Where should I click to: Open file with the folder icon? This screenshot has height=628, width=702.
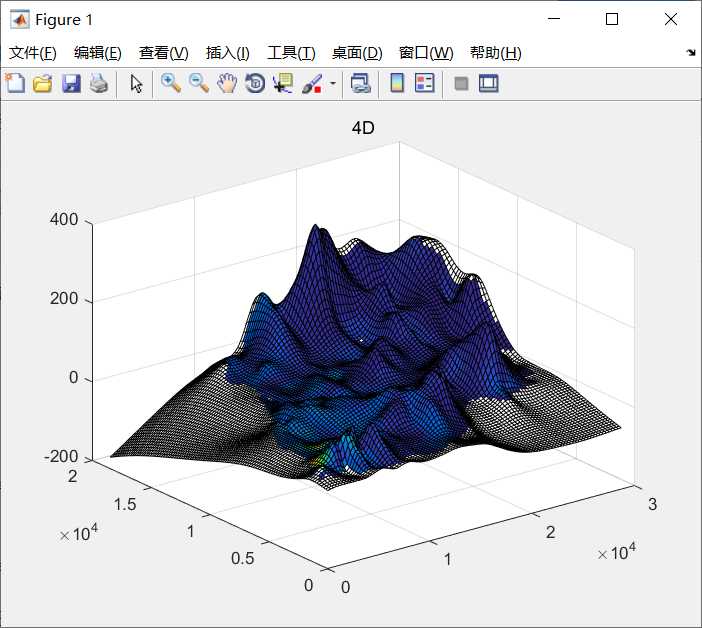point(43,83)
